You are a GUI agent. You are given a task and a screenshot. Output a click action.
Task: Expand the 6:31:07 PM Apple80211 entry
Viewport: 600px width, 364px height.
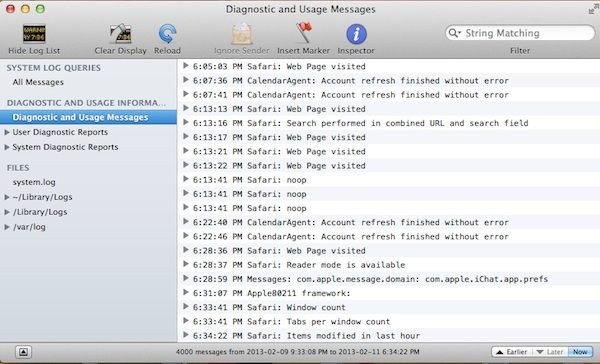click(186, 292)
